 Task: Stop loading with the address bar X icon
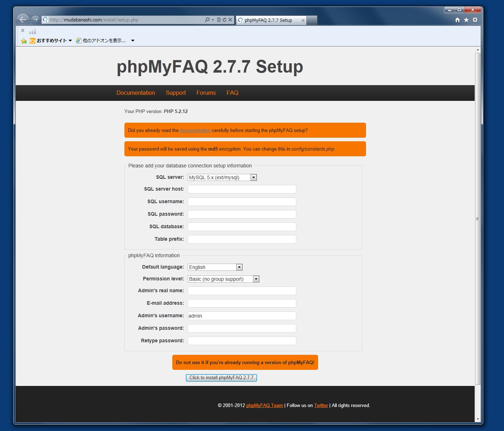(230, 20)
